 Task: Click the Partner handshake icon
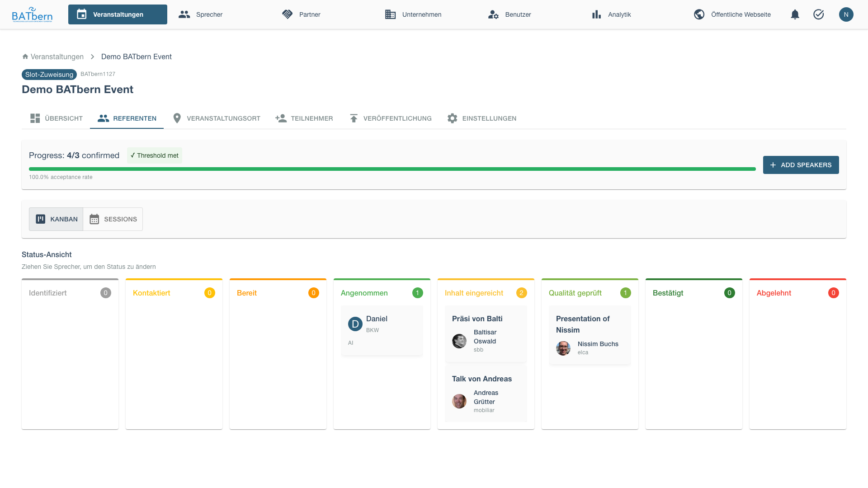[x=288, y=14]
